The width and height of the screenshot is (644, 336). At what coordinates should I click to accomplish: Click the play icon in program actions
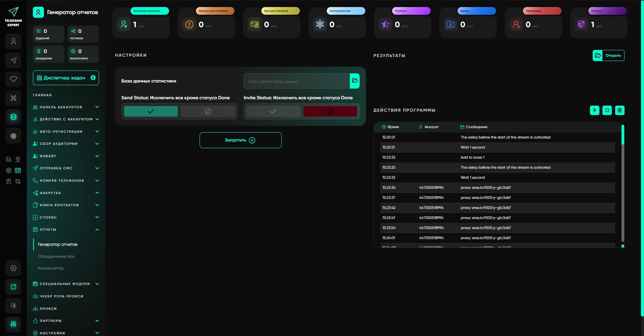(x=594, y=110)
